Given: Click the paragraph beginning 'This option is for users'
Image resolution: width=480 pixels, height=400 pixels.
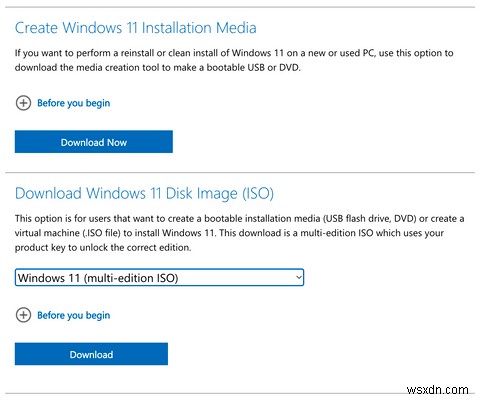Looking at the screenshot, I should pyautogui.click(x=239, y=233).
